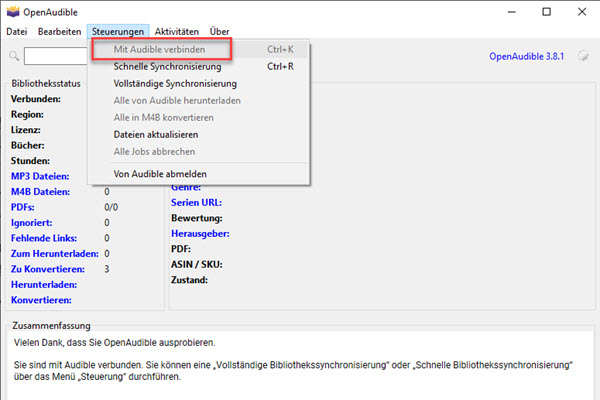The height and width of the screenshot is (400, 600).
Task: Select Alle in M4B konvertieren
Action: (x=198, y=118)
